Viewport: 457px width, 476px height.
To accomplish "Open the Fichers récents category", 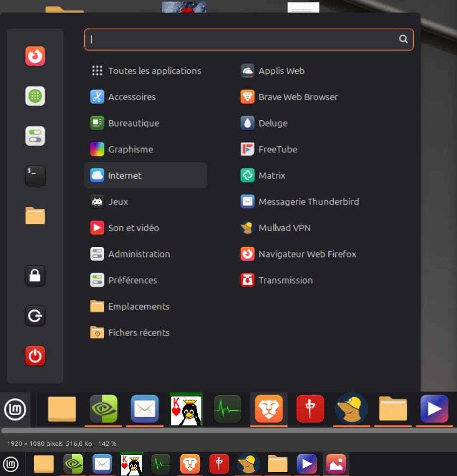I will (146, 332).
